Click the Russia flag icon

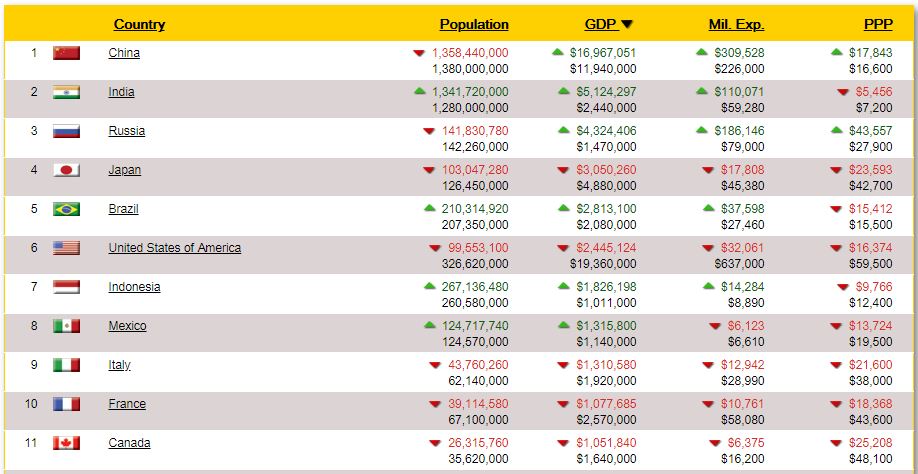66,131
